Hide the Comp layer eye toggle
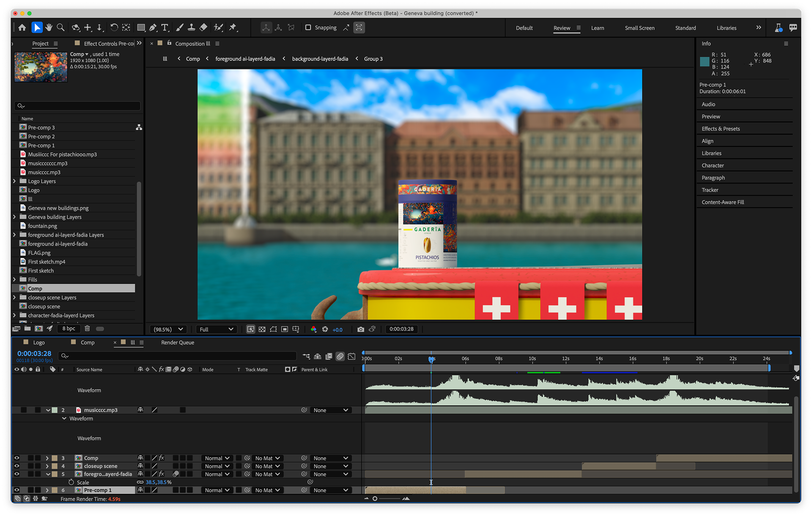Viewport: 812px width, 516px height. point(16,458)
